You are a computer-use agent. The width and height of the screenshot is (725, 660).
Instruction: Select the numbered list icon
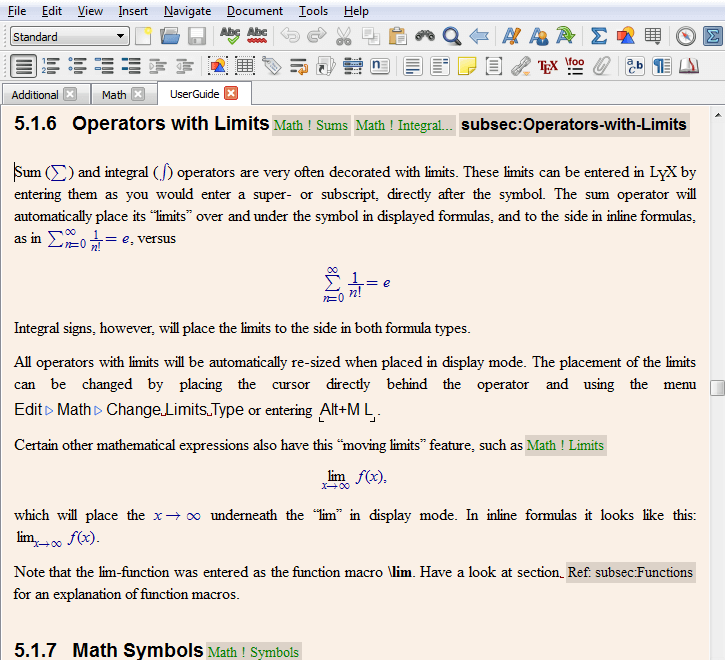pos(51,67)
